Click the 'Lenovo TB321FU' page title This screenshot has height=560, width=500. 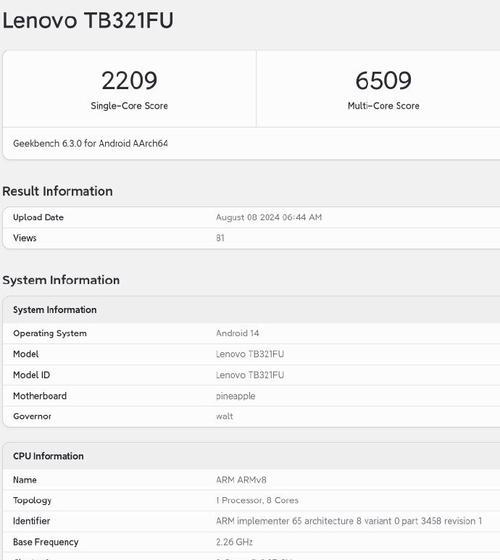click(x=88, y=20)
